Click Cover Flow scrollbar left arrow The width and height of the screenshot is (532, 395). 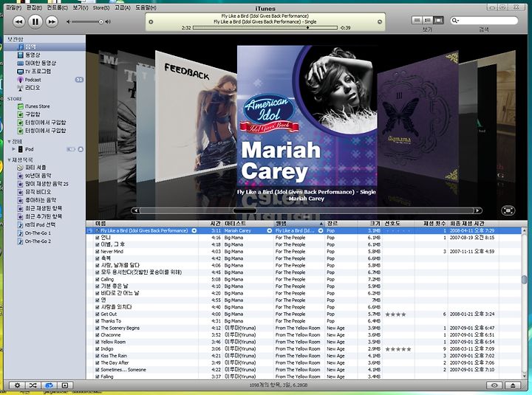tap(136, 210)
